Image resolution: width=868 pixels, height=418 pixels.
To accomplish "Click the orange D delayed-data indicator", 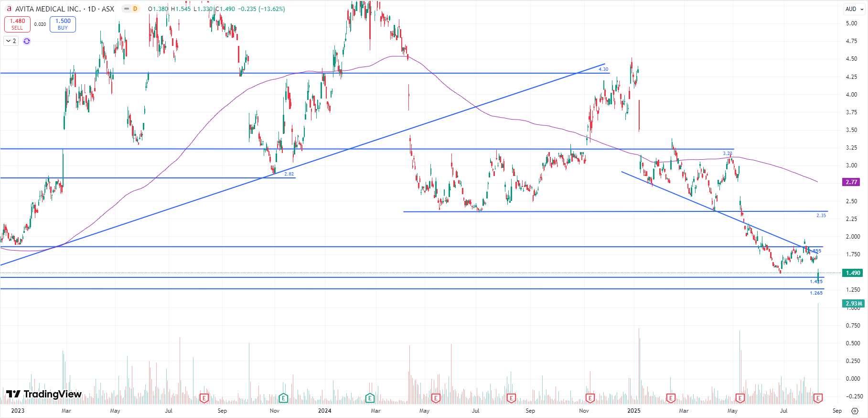I will 135,9.
